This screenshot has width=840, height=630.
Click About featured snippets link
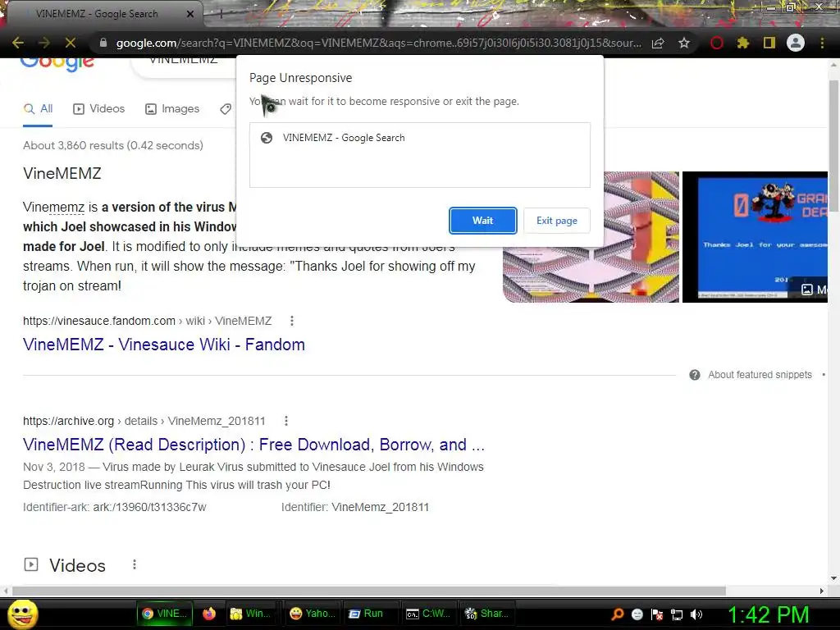[760, 375]
